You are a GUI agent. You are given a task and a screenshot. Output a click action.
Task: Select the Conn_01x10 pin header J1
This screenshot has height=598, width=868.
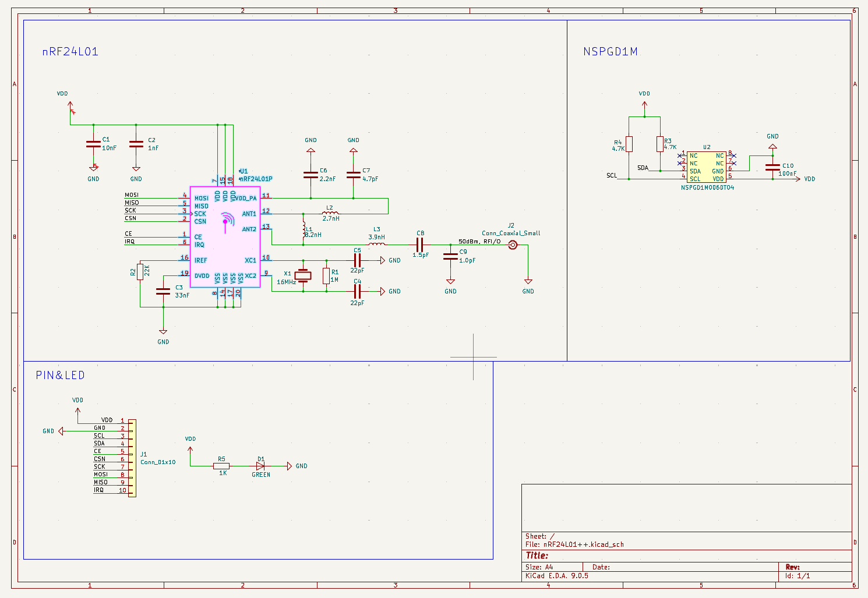coord(132,458)
